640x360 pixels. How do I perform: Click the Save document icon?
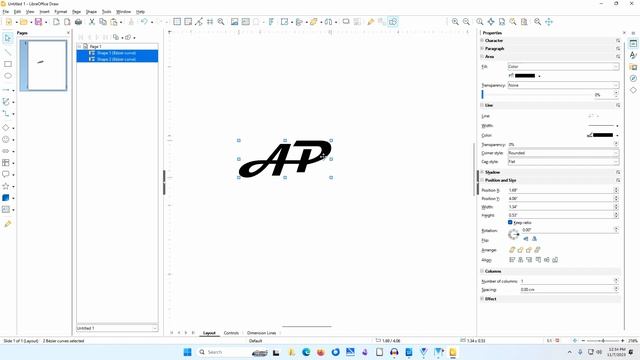pos(38,22)
